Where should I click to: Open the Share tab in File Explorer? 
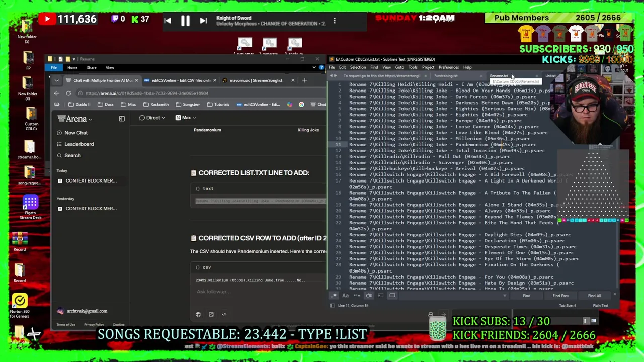(92, 68)
